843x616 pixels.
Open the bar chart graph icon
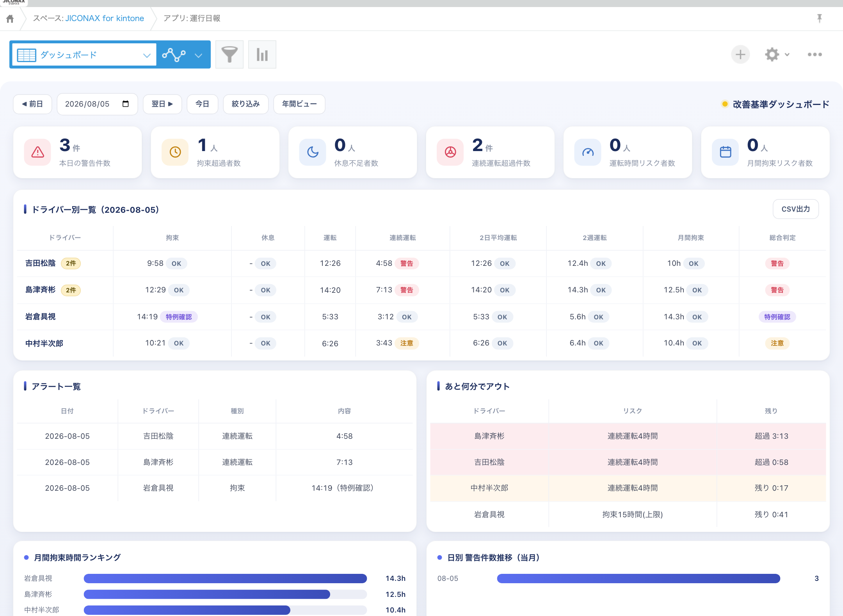click(x=262, y=55)
